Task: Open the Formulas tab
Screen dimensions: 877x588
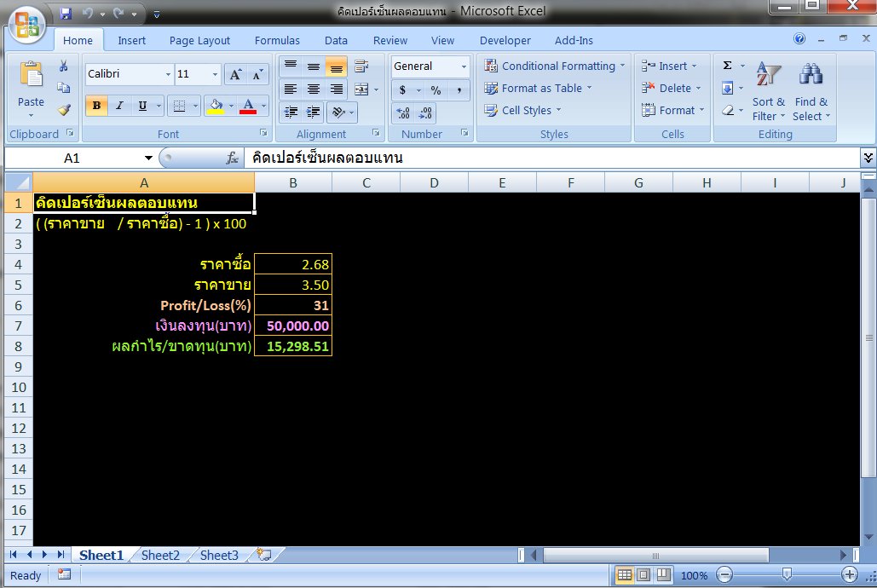Action: (x=277, y=40)
